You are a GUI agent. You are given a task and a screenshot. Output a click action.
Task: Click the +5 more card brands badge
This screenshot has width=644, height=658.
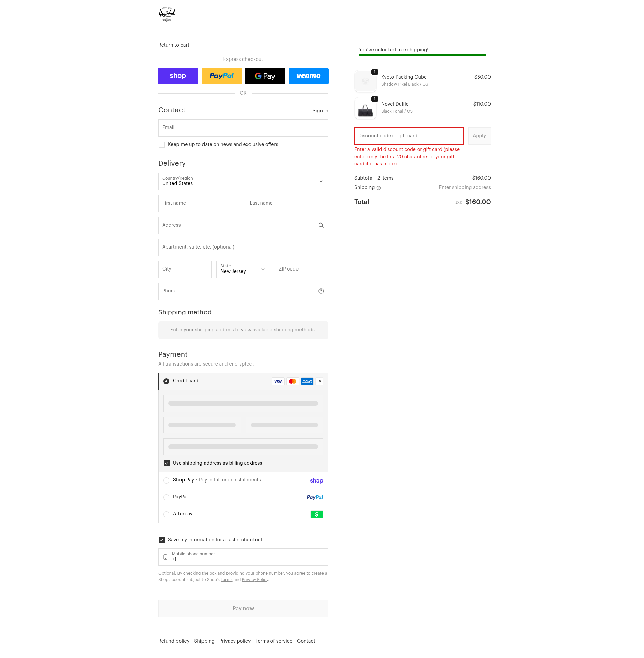(x=319, y=381)
